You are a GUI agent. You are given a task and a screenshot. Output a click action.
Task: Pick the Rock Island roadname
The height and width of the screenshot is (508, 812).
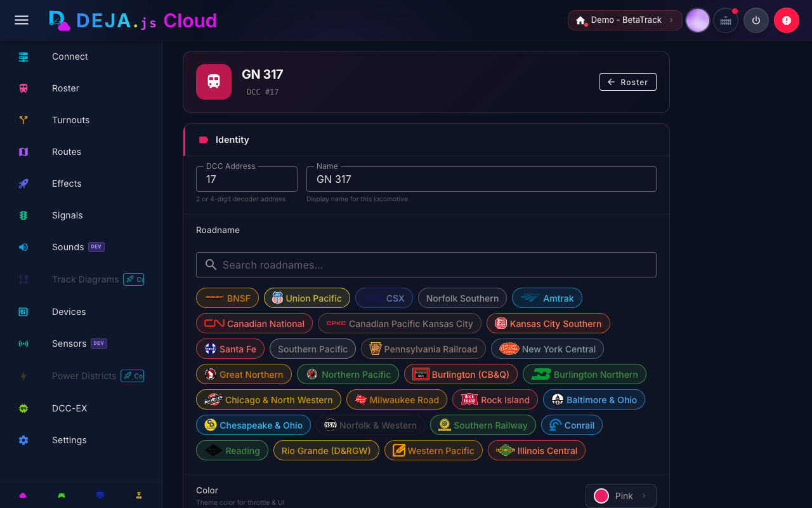point(495,400)
